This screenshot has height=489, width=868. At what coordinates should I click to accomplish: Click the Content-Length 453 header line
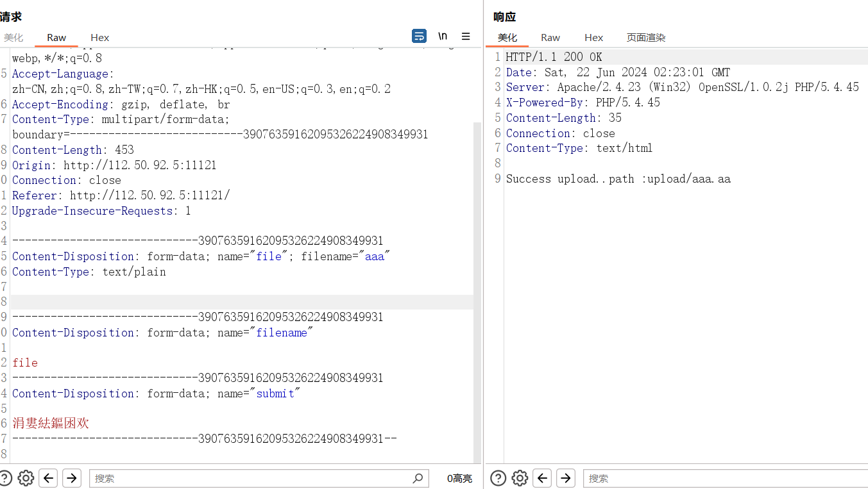73,150
